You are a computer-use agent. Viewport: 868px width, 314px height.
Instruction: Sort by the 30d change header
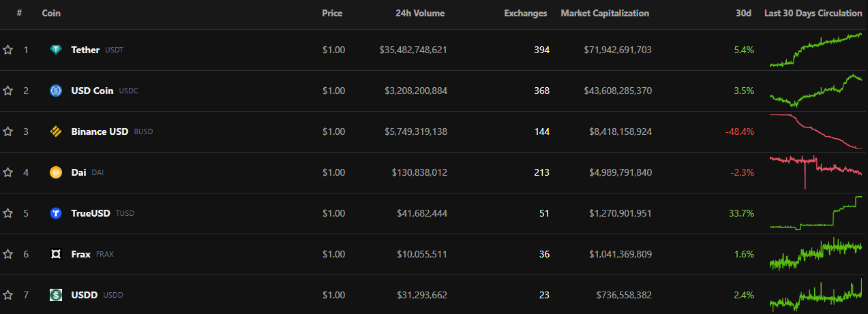coord(743,13)
